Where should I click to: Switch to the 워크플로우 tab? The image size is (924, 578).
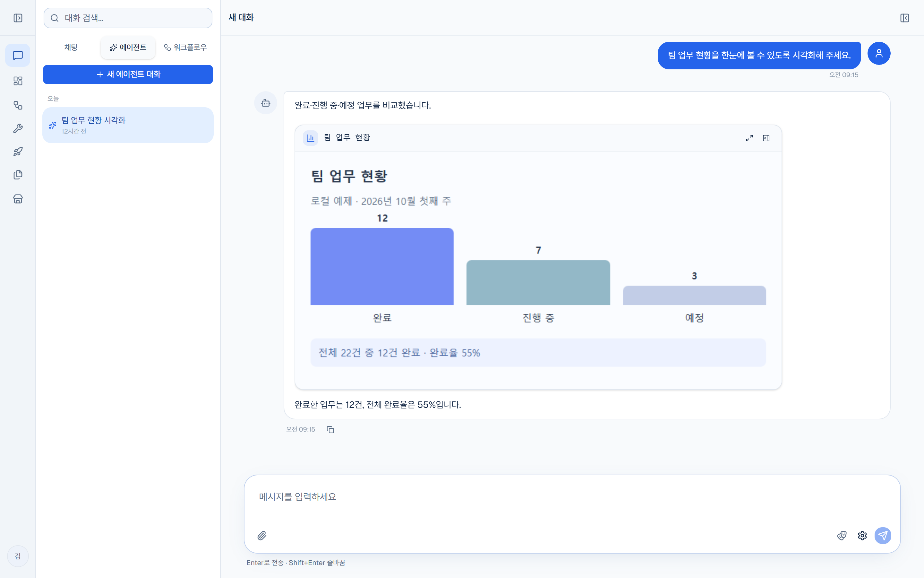coord(185,48)
